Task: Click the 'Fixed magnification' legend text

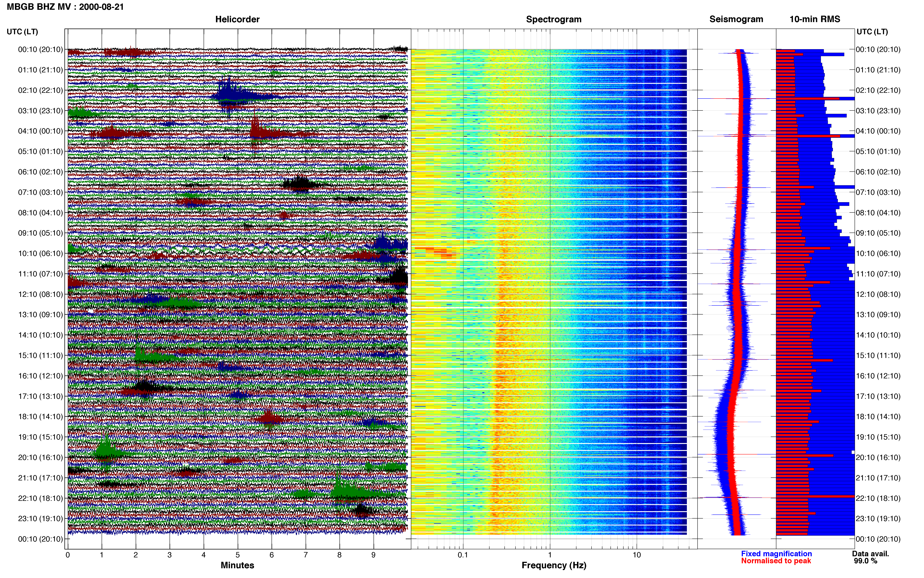Action: click(777, 554)
